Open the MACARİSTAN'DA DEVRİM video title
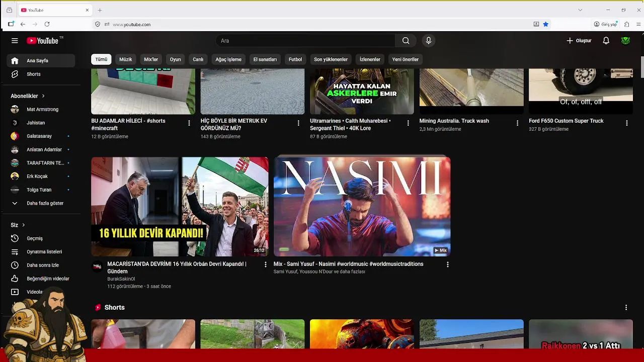Screen dimensions: 644x362 click(177, 267)
